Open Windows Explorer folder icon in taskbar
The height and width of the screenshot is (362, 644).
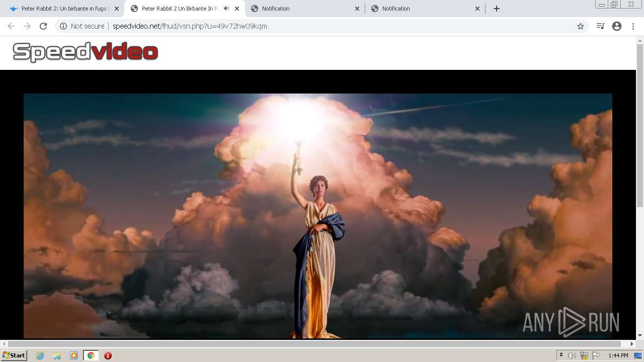[x=57, y=355]
